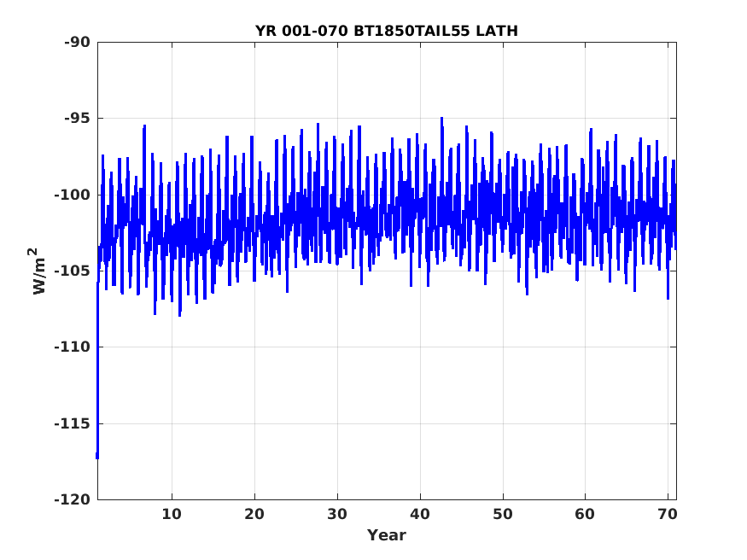Click the y-axis tick label -110

pos(73,347)
